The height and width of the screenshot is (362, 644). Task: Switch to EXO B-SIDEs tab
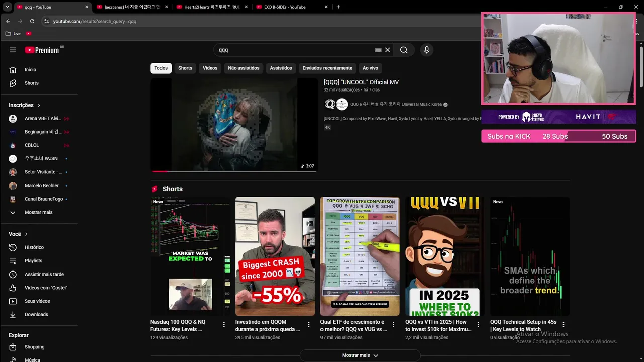click(292, 7)
